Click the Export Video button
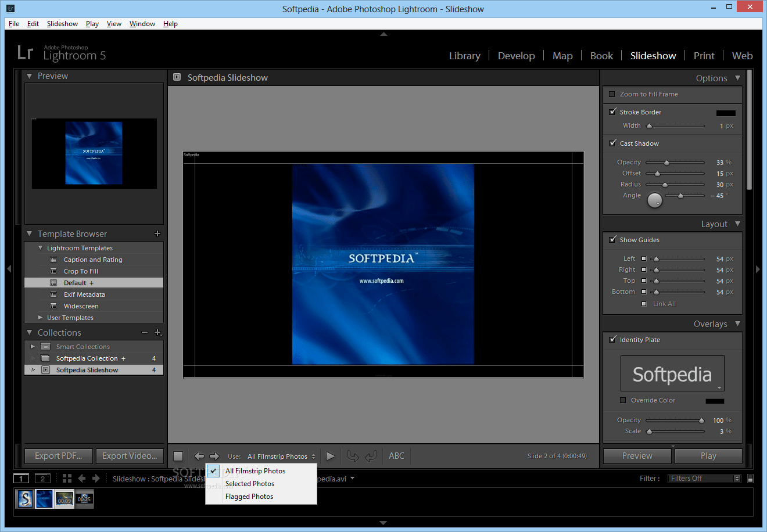 point(130,456)
